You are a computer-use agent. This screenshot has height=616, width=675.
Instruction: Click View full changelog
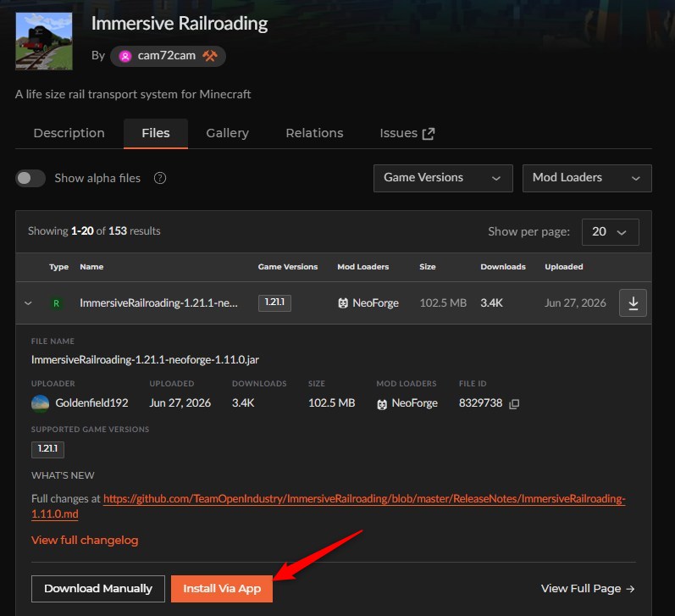pos(85,541)
